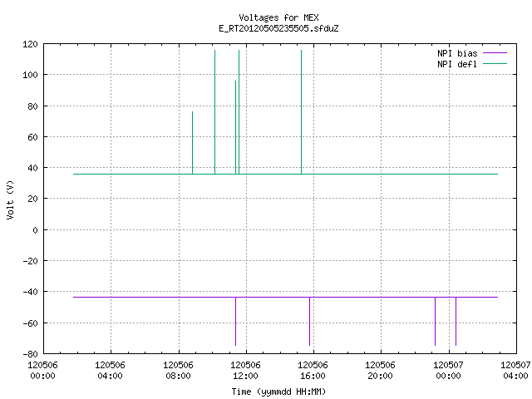Screen dimensions: 532x399
Task: Click the y-axis tick label -20
Action: pyautogui.click(x=30, y=261)
